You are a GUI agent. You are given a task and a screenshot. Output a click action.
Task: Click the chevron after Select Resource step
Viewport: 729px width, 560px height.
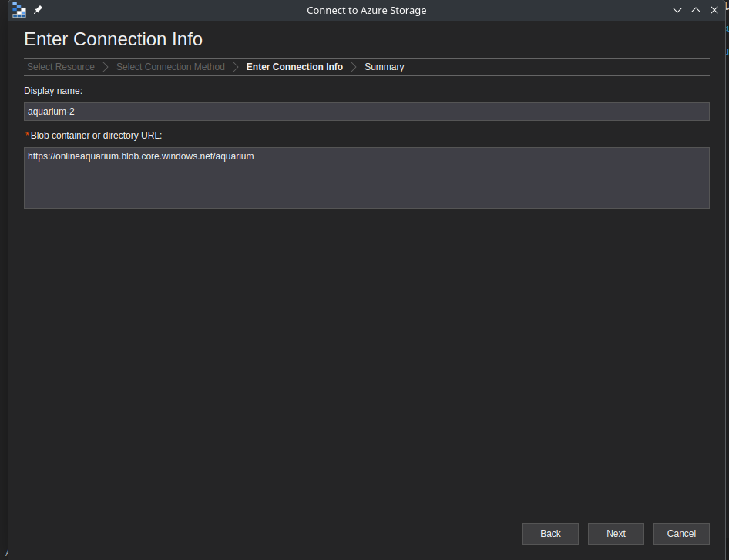[106, 67]
